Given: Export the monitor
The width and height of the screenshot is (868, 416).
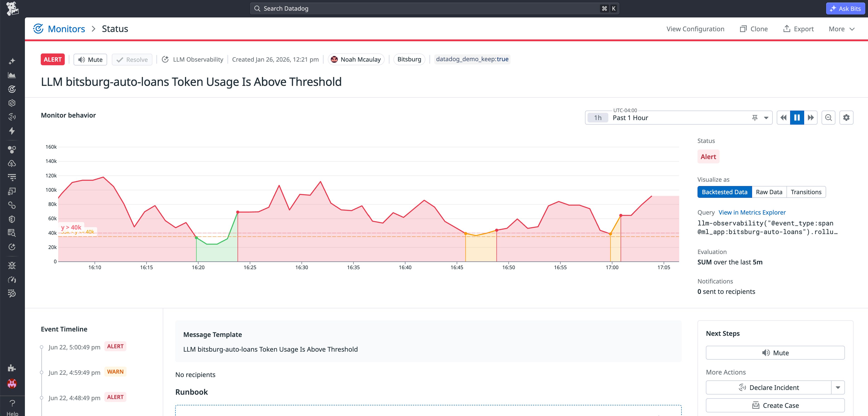Looking at the screenshot, I should [x=798, y=29].
